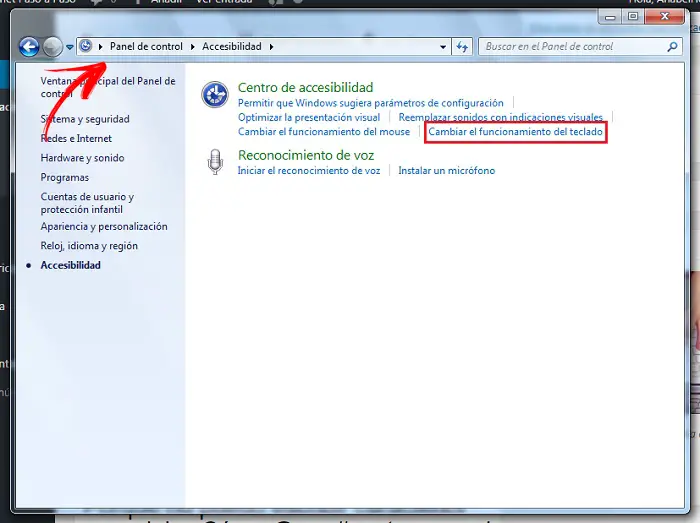This screenshot has width=700, height=523.
Task: Minimize the Control Panel window
Action: (x=610, y=17)
